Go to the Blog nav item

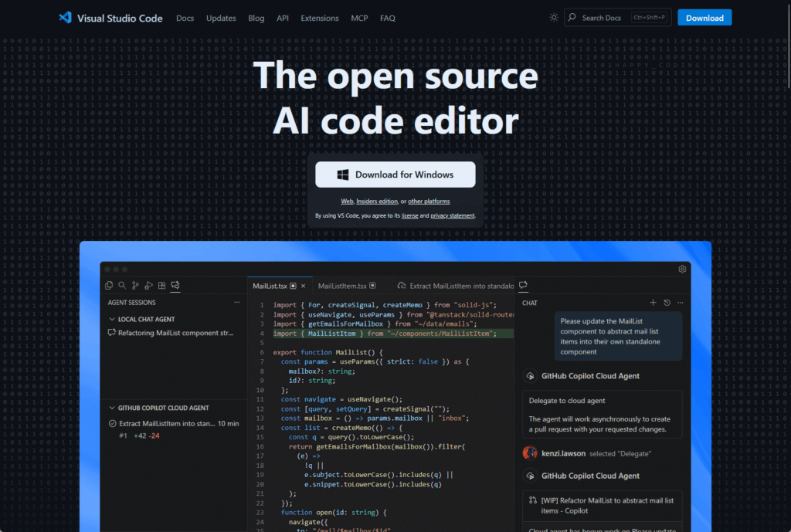point(256,19)
